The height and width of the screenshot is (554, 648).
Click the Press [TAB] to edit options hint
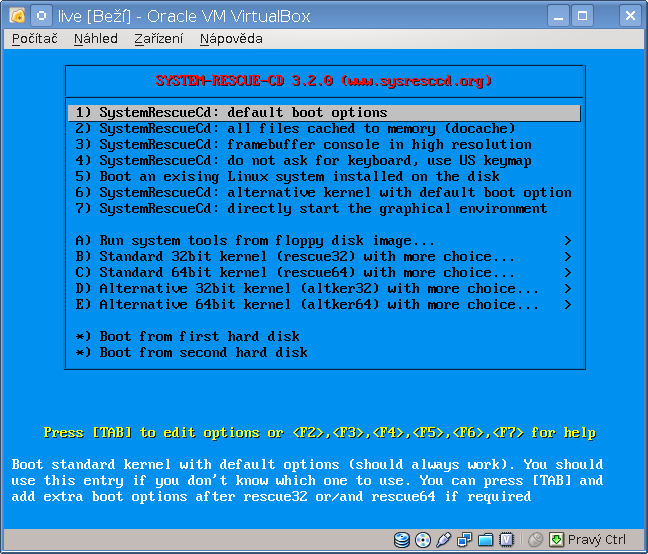tap(320, 433)
